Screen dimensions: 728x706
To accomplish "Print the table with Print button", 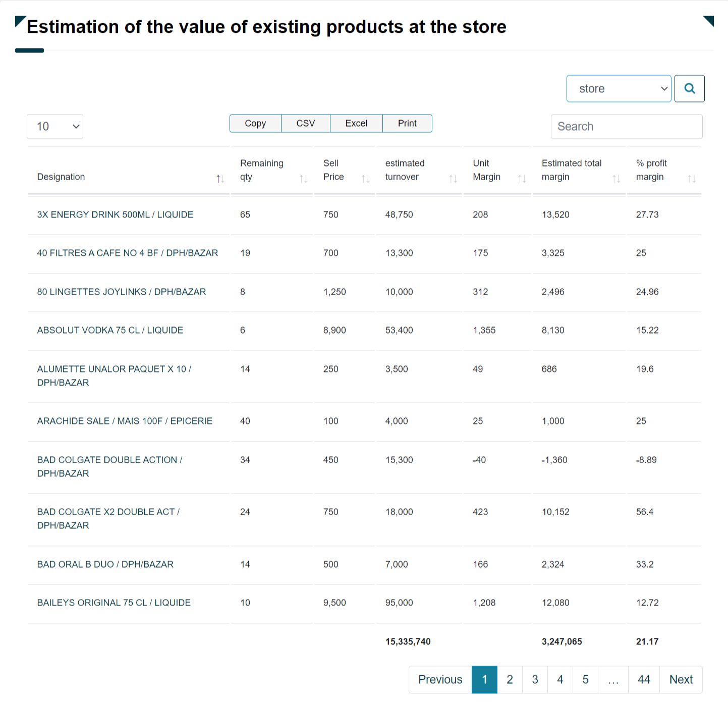I will point(407,124).
